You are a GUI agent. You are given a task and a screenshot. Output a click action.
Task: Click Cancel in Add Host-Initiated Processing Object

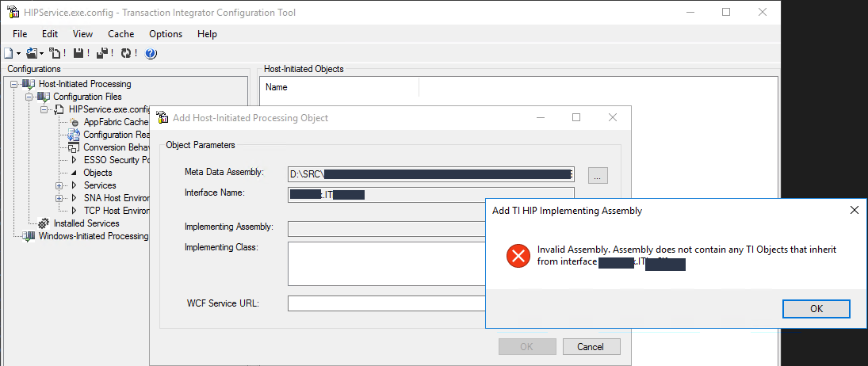pyautogui.click(x=590, y=347)
